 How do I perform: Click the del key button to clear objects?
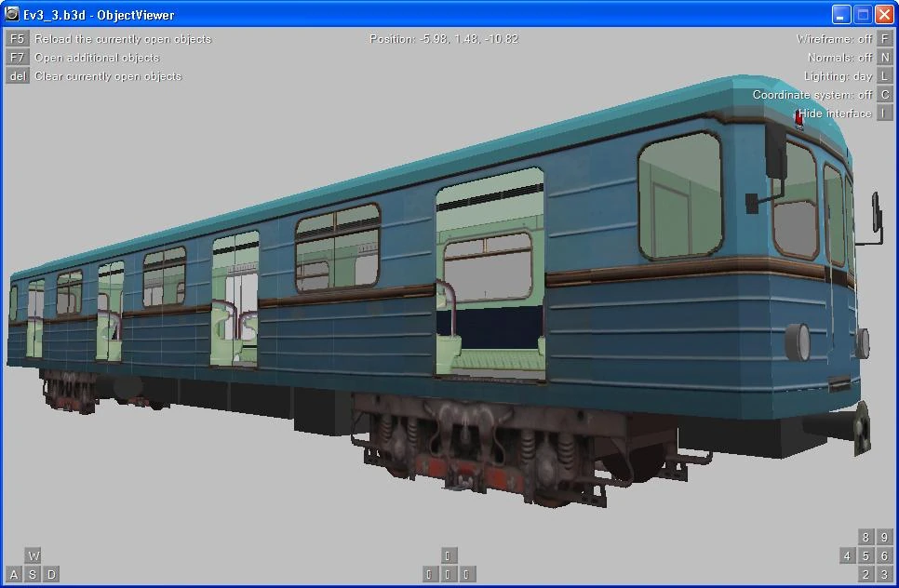click(17, 75)
